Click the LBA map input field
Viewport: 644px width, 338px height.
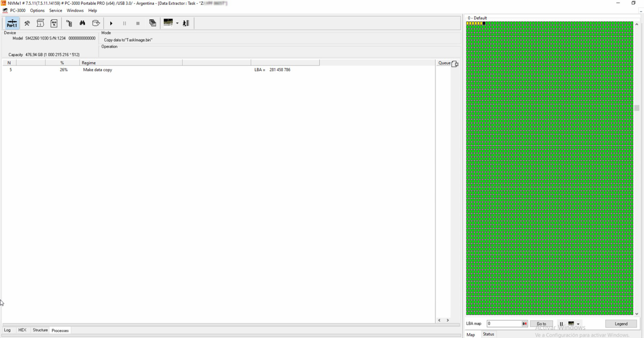[504, 324]
